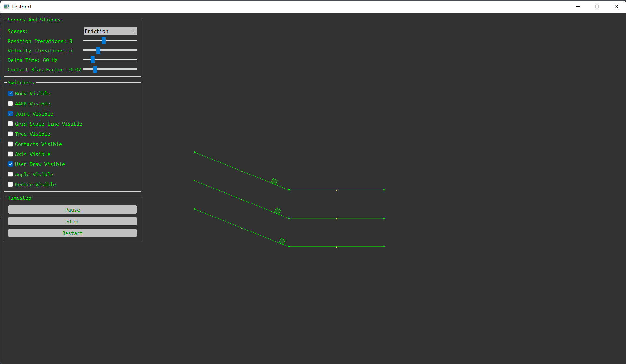Enable Center Visible display mode

(x=10, y=184)
